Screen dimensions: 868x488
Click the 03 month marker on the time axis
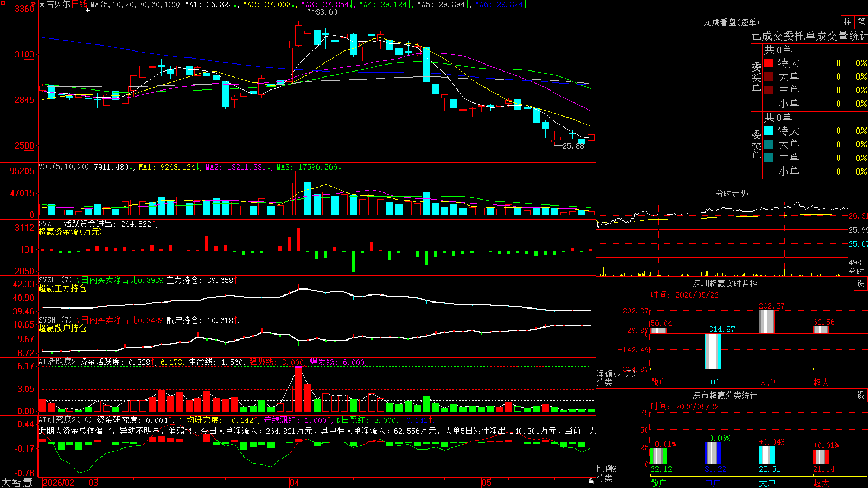click(x=93, y=483)
